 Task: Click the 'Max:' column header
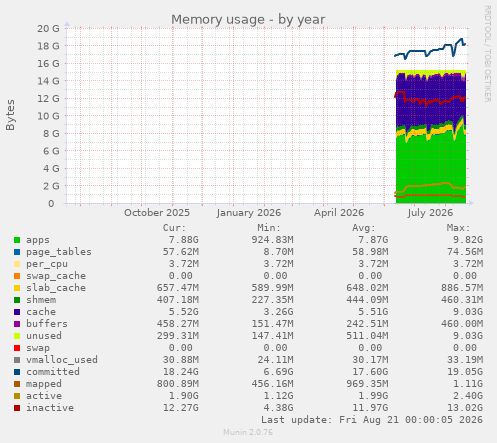click(x=458, y=228)
